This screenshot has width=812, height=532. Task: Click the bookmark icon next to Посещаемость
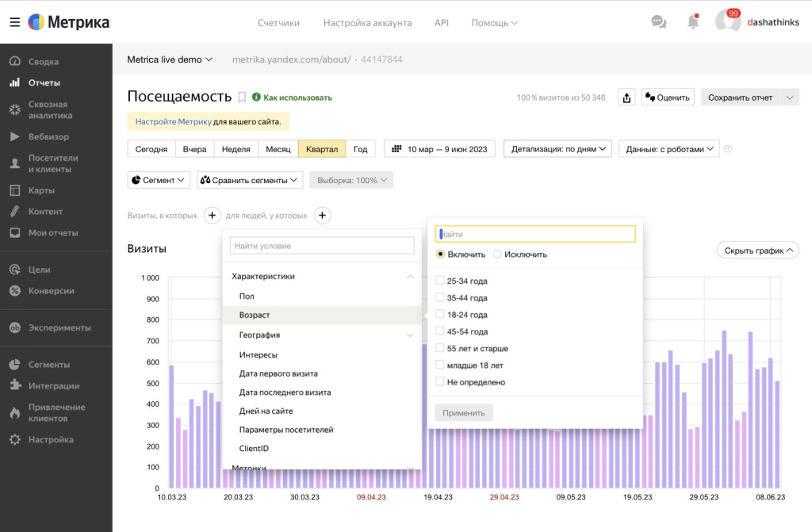click(242, 97)
